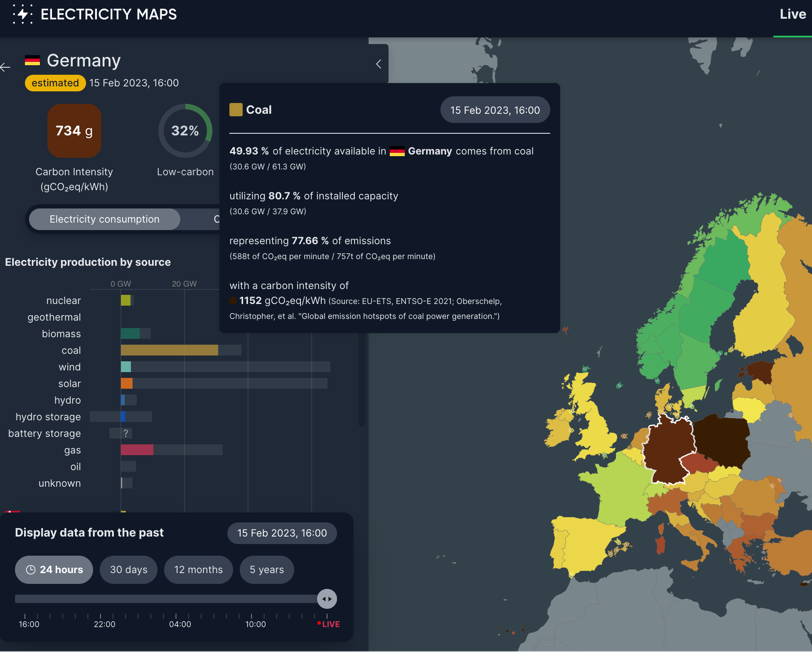The width and height of the screenshot is (812, 652).
Task: Jump to LIVE on the timeline
Action: pyautogui.click(x=330, y=624)
